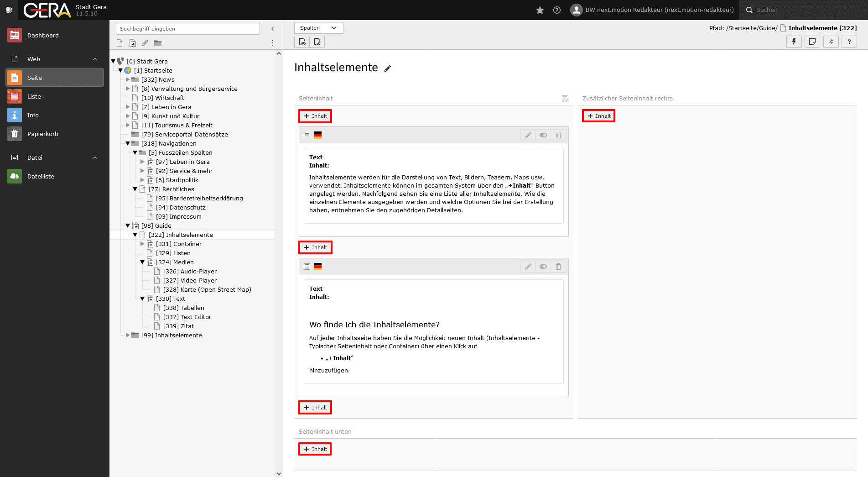The height and width of the screenshot is (477, 868).
Task: Click the top bar Suchen search field
Action: (803, 10)
